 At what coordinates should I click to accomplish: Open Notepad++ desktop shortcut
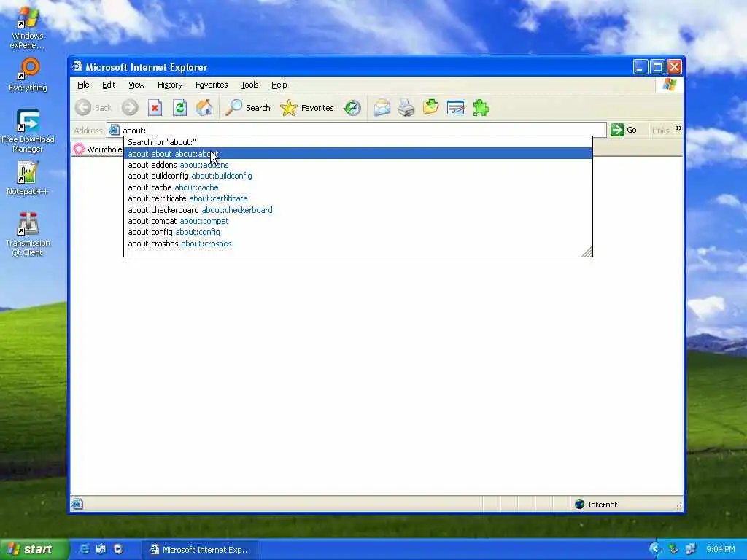click(28, 178)
